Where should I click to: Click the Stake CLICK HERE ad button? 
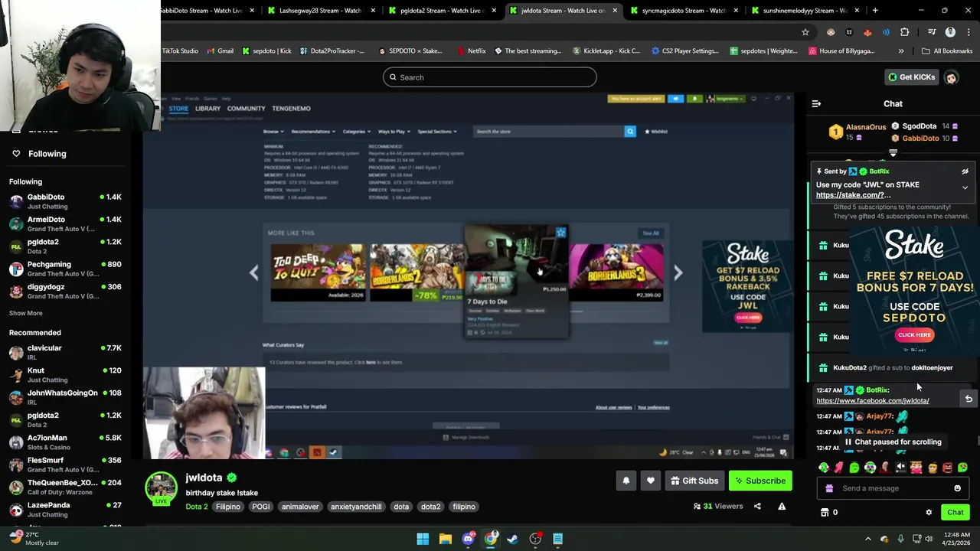(x=914, y=334)
